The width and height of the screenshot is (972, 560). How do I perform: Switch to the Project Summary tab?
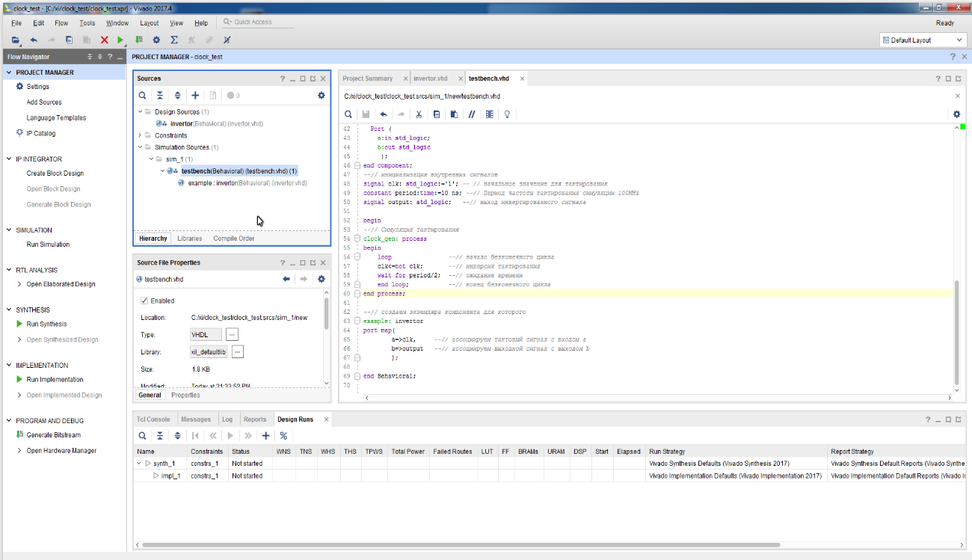pos(368,79)
